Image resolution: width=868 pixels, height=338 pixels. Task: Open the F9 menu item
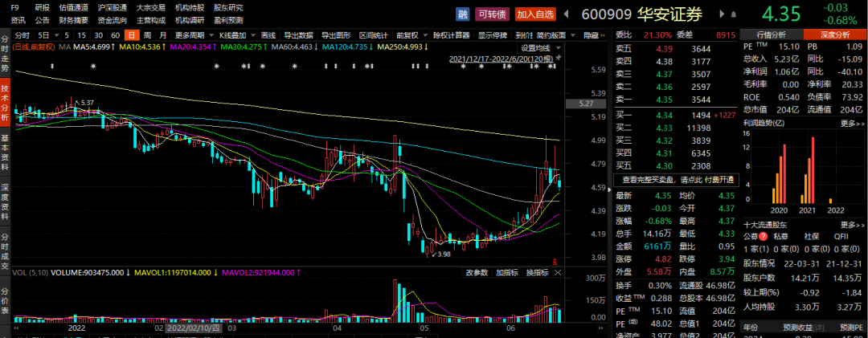[15, 8]
